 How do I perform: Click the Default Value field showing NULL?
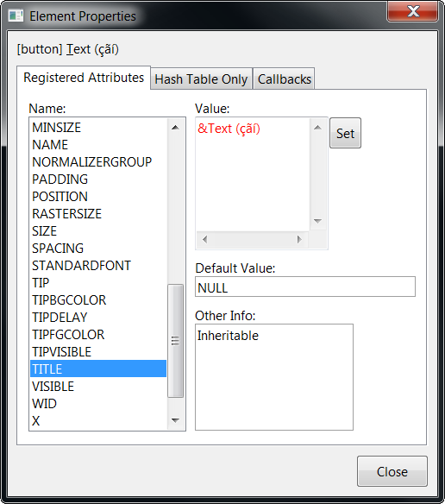[x=305, y=287]
